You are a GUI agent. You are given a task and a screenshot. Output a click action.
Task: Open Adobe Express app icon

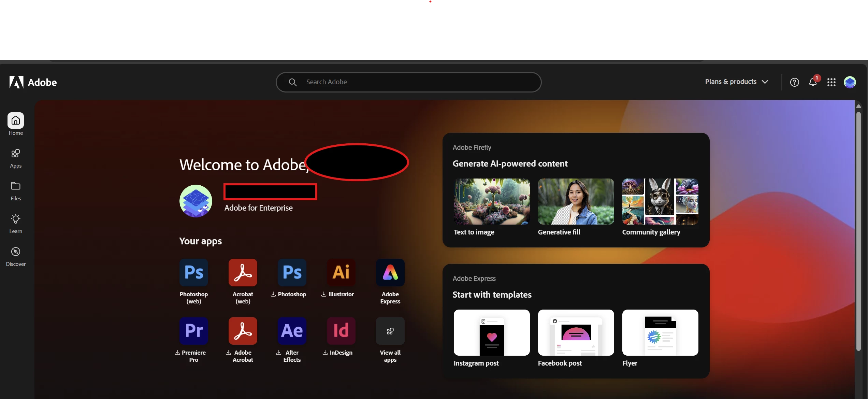[x=390, y=272]
